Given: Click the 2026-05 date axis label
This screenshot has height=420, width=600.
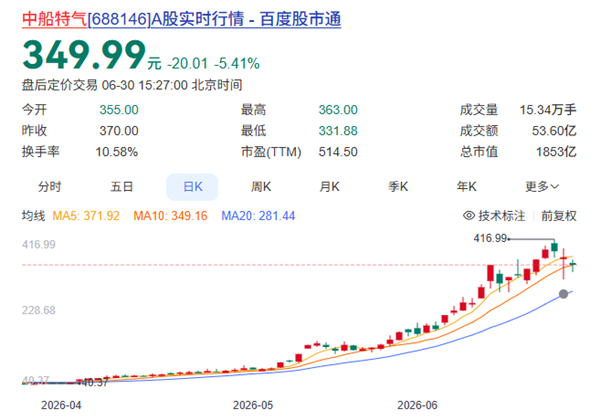Looking at the screenshot, I should click(253, 405).
